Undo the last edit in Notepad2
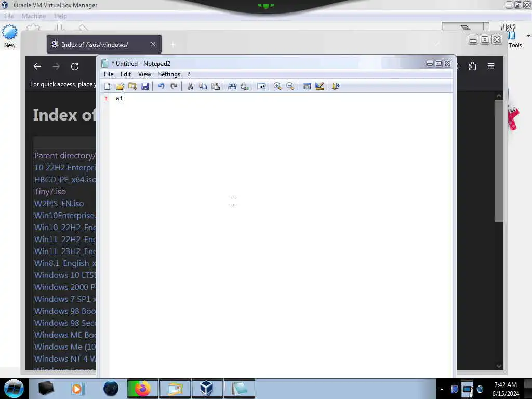The height and width of the screenshot is (399, 532). pos(161,86)
